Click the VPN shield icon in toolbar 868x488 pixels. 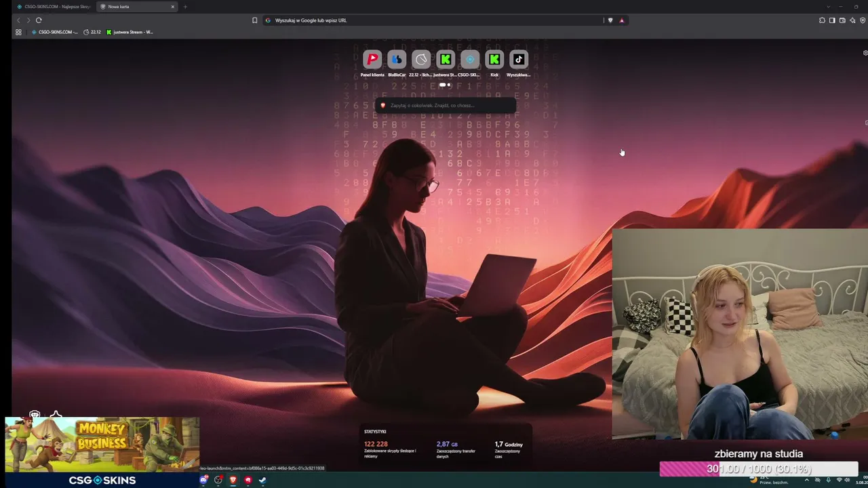[862, 20]
